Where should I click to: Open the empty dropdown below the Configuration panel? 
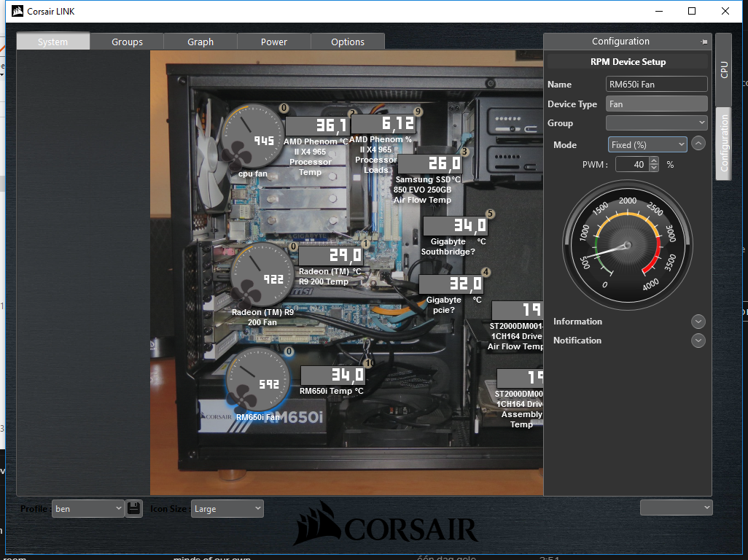676,507
